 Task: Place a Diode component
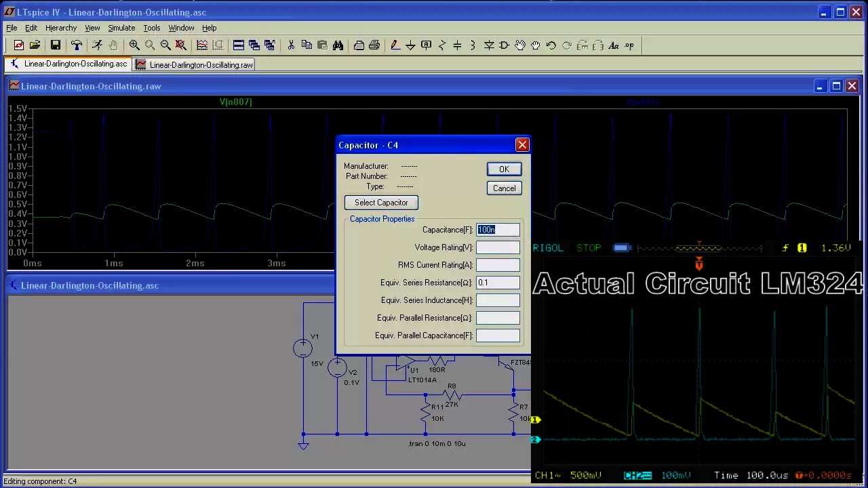pyautogui.click(x=489, y=45)
